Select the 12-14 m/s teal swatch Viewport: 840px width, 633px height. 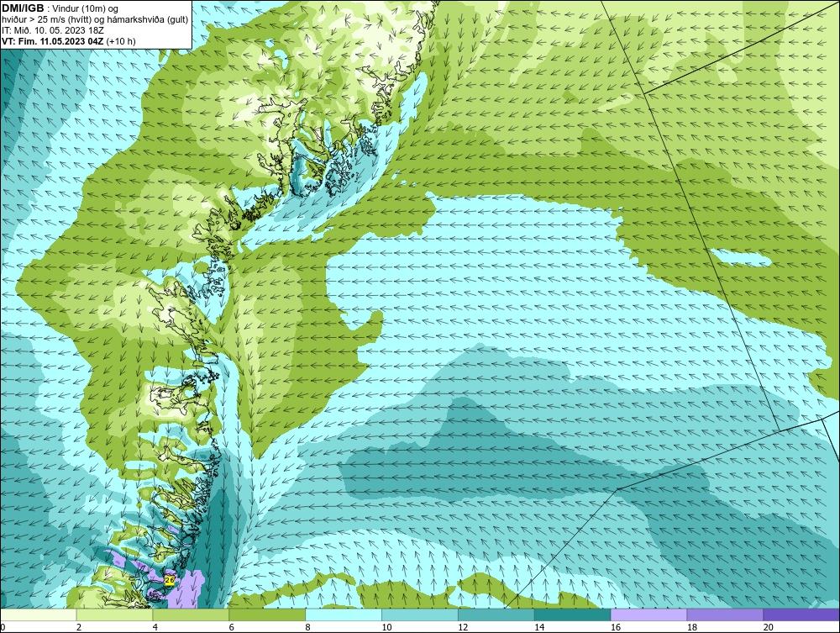[x=496, y=615]
